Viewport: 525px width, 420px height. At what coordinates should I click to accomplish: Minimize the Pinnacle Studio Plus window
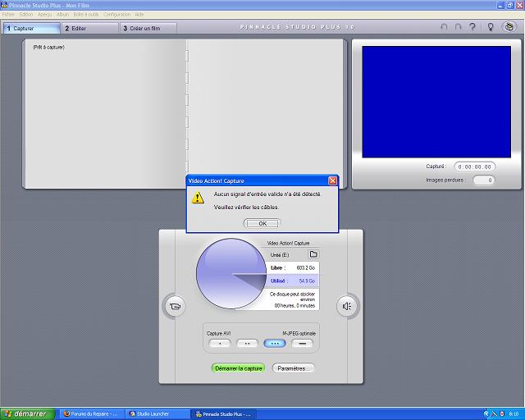500,6
